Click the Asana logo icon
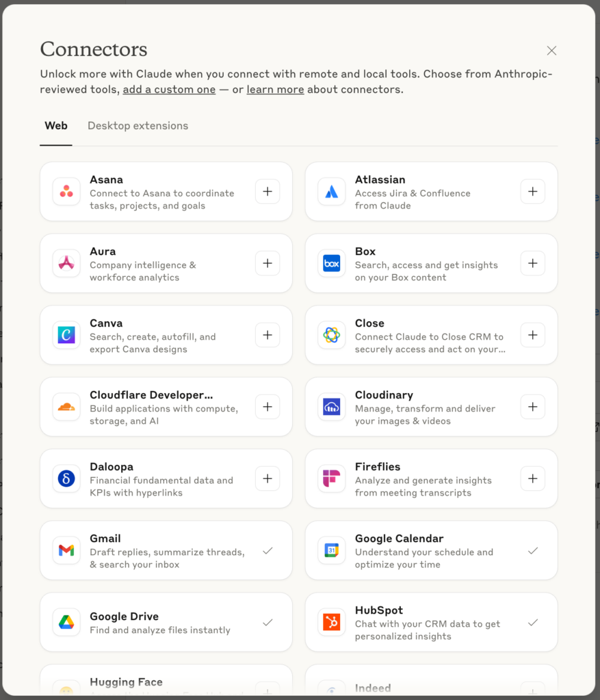This screenshot has height=700, width=600. pos(66,191)
